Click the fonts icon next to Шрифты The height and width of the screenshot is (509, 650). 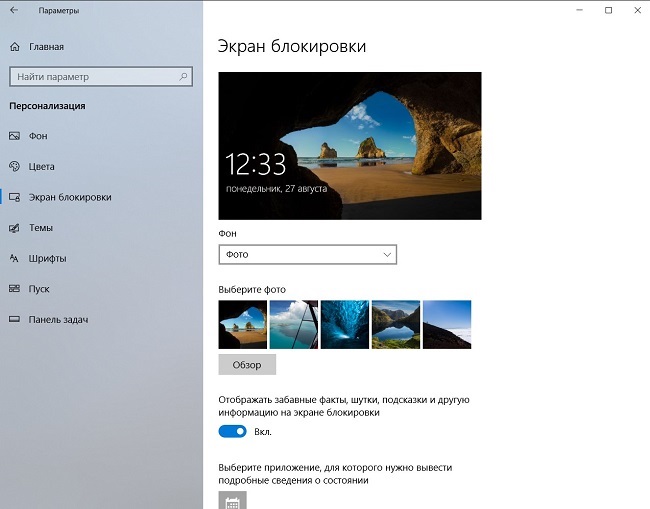pos(15,259)
